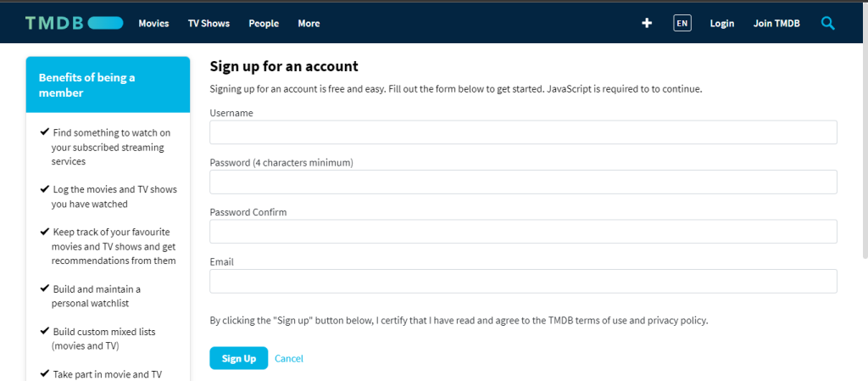Open the TV Shows menu
868x381 pixels.
[209, 23]
